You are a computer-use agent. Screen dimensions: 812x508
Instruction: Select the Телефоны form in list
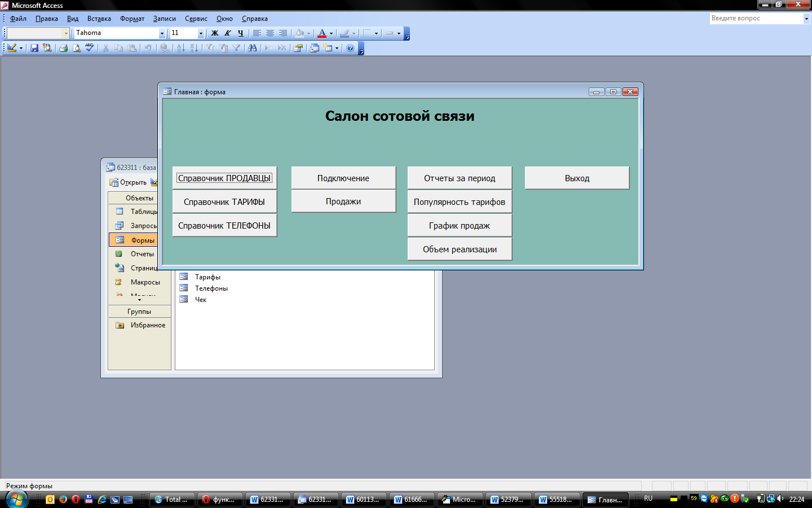point(211,288)
